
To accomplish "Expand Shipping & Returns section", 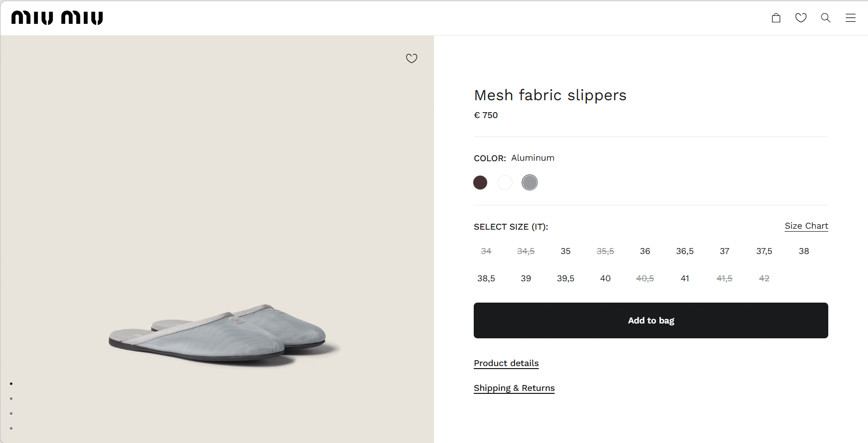I will pyautogui.click(x=514, y=388).
